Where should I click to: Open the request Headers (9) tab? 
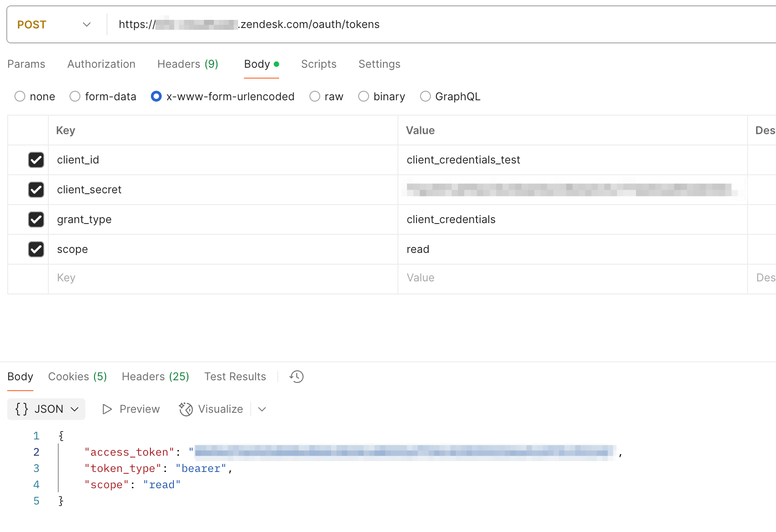187,64
